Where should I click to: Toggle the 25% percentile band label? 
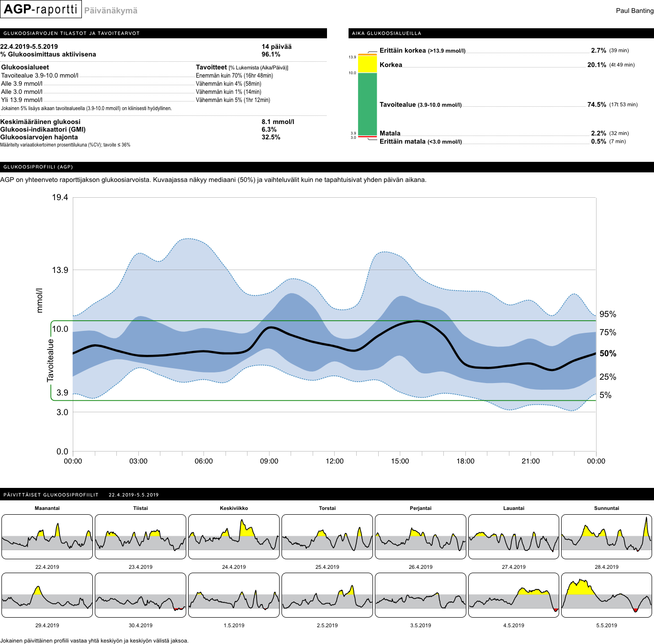click(608, 377)
